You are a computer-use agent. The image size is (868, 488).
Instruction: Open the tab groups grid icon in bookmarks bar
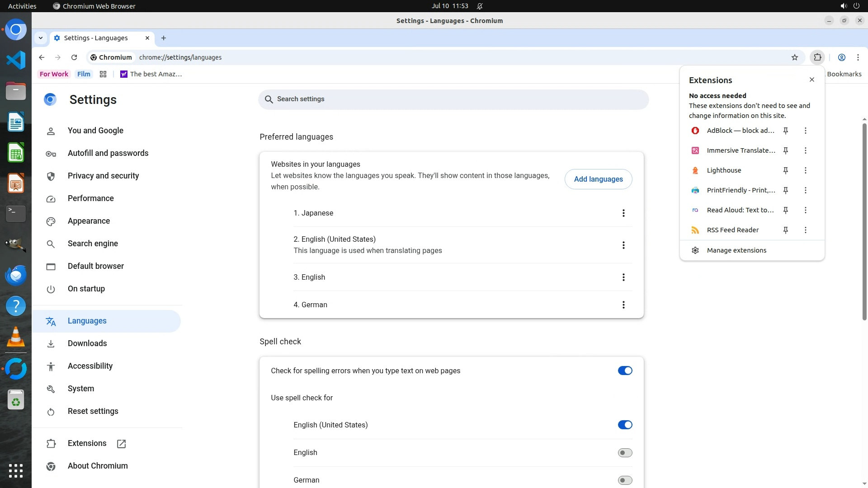point(103,74)
